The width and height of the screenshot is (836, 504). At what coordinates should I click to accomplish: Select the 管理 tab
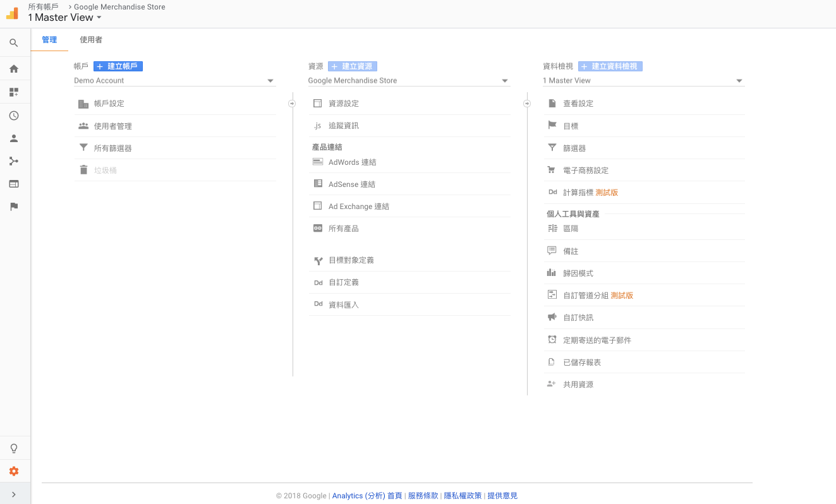49,40
